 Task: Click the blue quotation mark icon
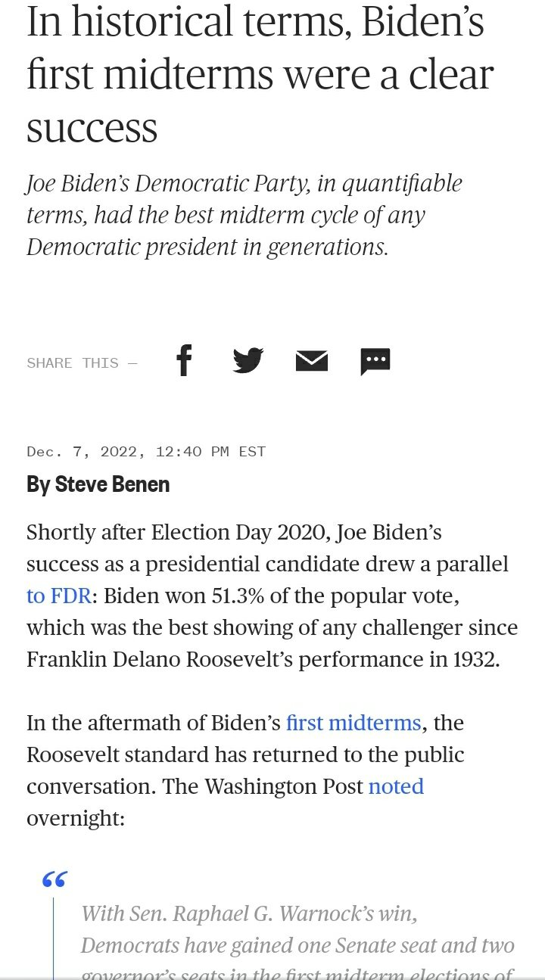pyautogui.click(x=54, y=879)
